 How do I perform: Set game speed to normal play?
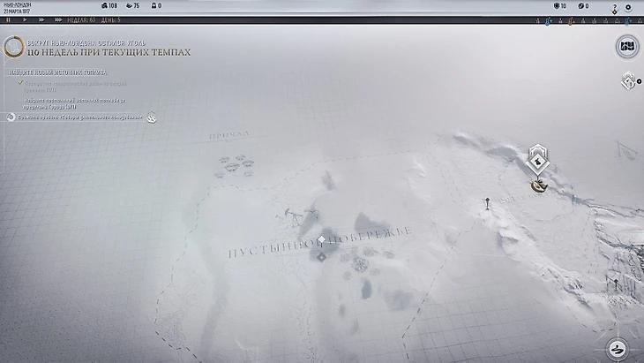(x=25, y=19)
